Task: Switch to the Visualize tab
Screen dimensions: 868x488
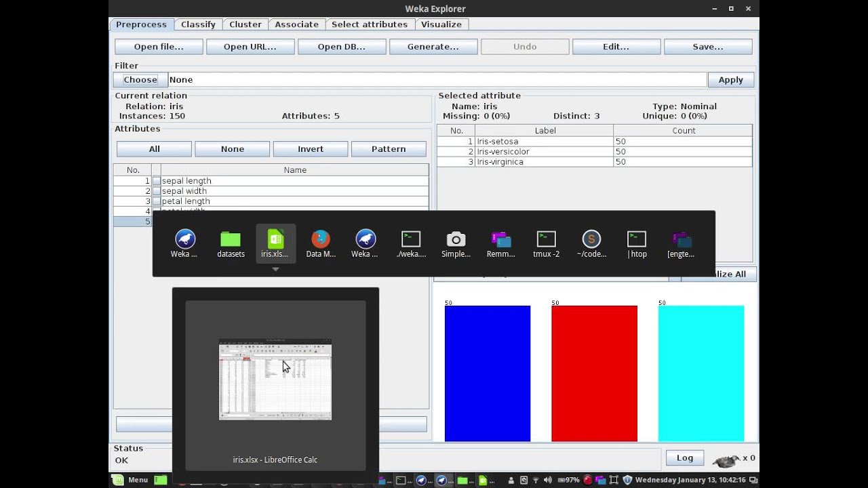Action: pyautogui.click(x=441, y=24)
